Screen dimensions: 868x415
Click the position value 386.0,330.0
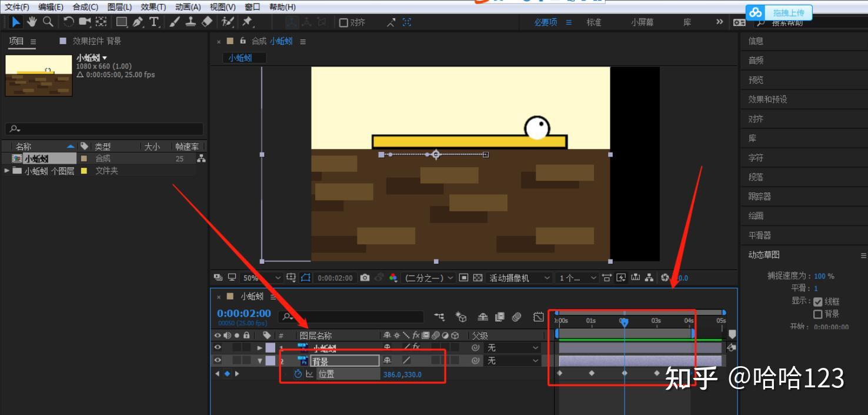click(402, 374)
